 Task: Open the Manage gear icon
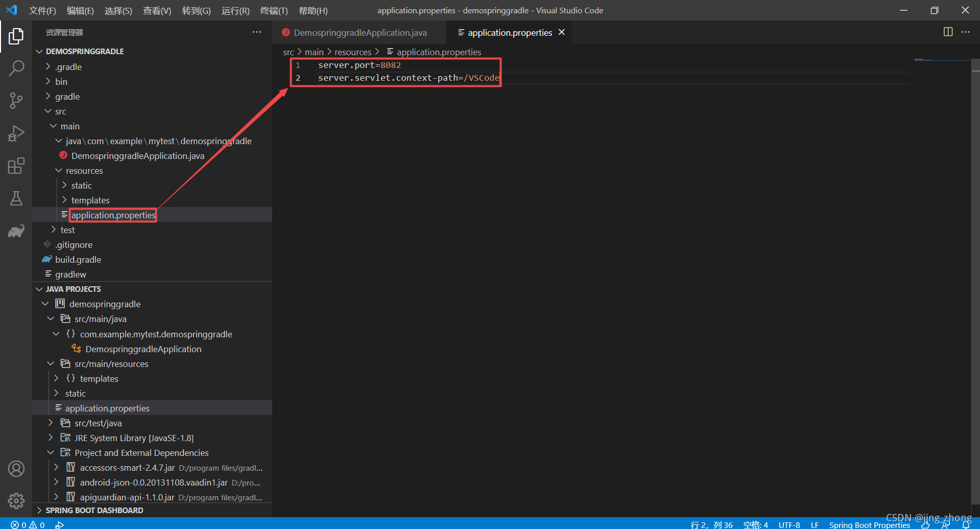(x=16, y=501)
